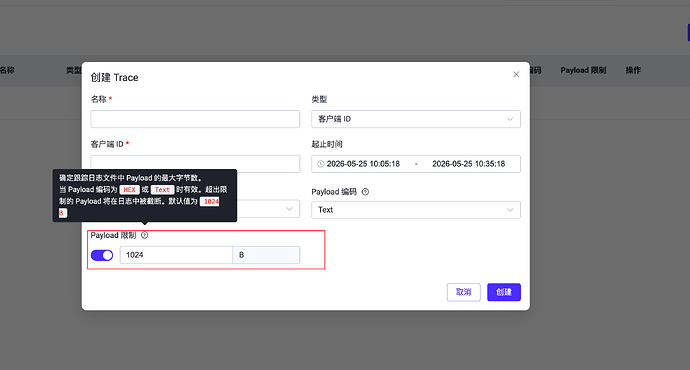This screenshot has width=690, height=370.
Task: Open the 类型 dropdown showing 客户端 ID
Action: (416, 119)
